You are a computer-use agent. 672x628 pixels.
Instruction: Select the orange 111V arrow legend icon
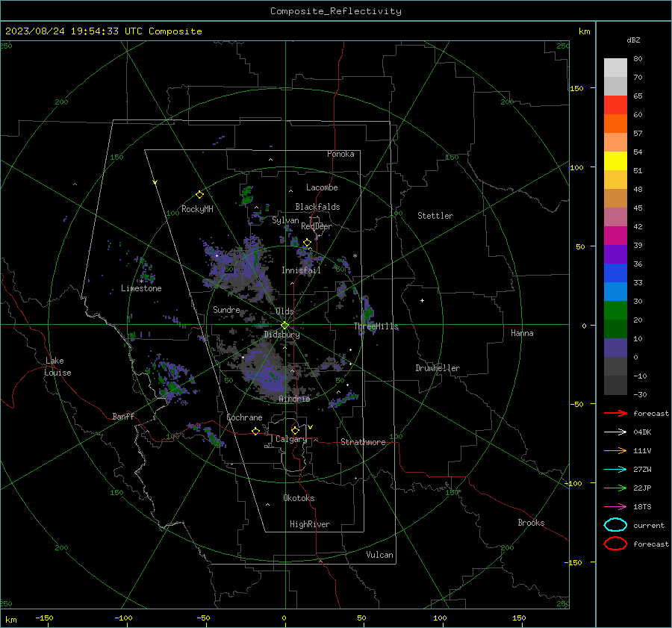[x=615, y=450]
